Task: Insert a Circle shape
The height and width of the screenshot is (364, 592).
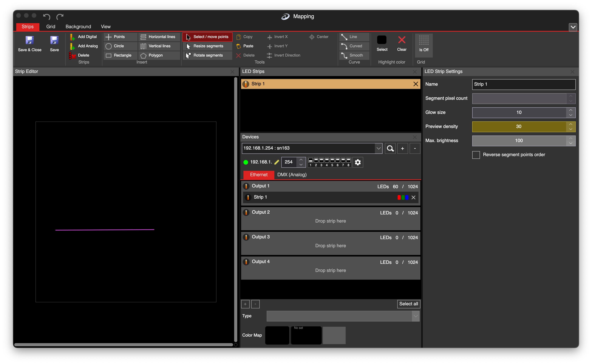Action: [x=121, y=46]
